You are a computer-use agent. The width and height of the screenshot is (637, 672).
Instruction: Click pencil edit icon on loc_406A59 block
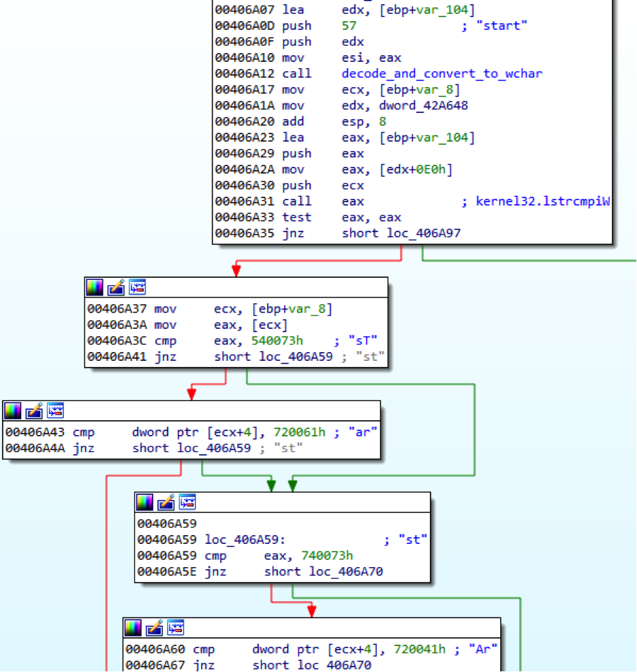(x=166, y=502)
